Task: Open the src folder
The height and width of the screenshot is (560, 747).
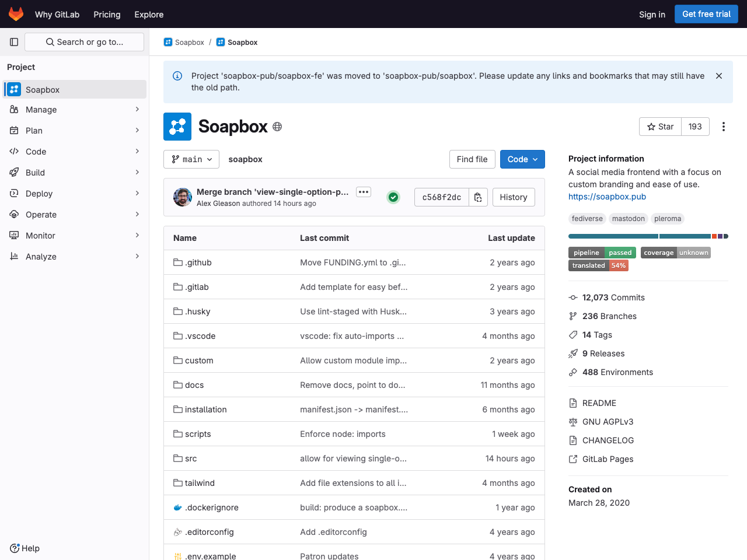Action: pos(191,459)
